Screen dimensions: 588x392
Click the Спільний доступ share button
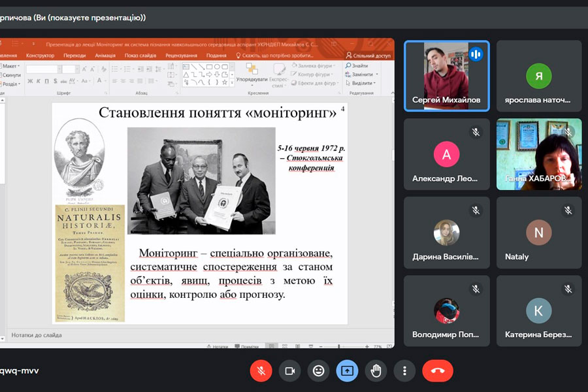click(x=368, y=56)
